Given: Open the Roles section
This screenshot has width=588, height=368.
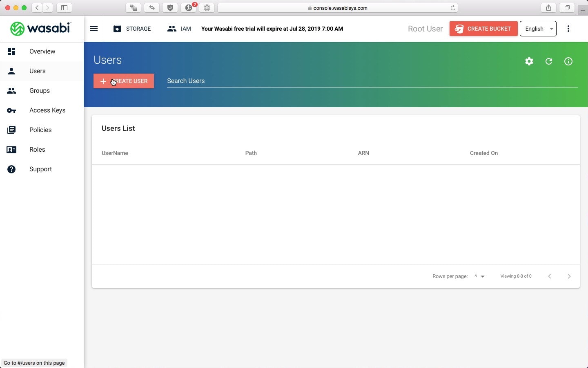Looking at the screenshot, I should (x=37, y=150).
